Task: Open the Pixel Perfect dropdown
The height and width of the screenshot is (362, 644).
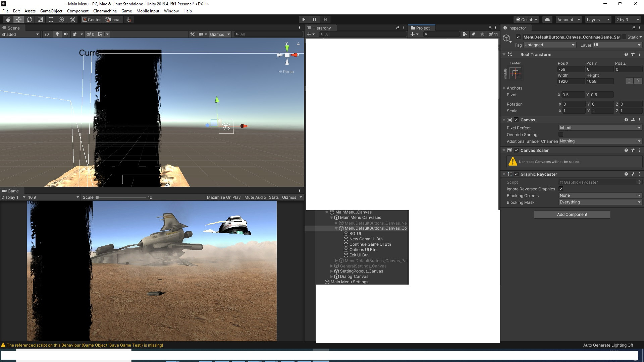Action: [600, 128]
